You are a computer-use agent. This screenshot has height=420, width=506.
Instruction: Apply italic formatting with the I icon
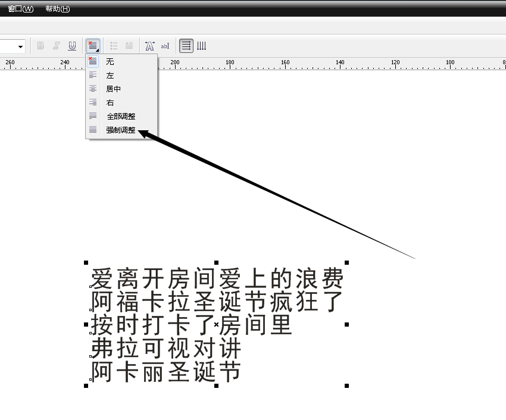pyautogui.click(x=55, y=46)
